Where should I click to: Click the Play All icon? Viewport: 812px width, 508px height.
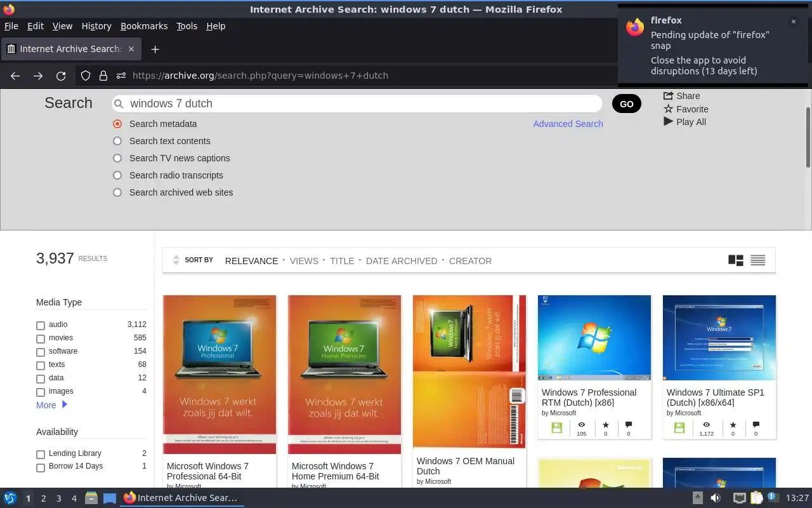pos(668,121)
